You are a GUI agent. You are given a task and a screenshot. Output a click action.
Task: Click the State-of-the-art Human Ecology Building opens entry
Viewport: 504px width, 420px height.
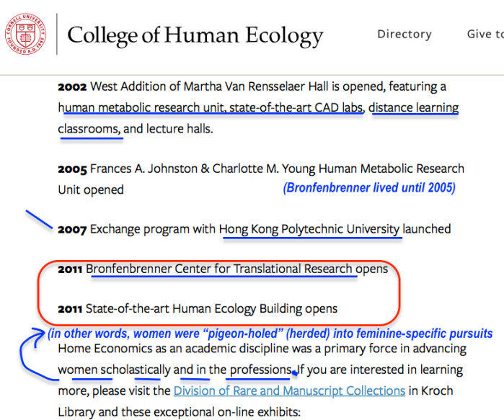pos(211,308)
